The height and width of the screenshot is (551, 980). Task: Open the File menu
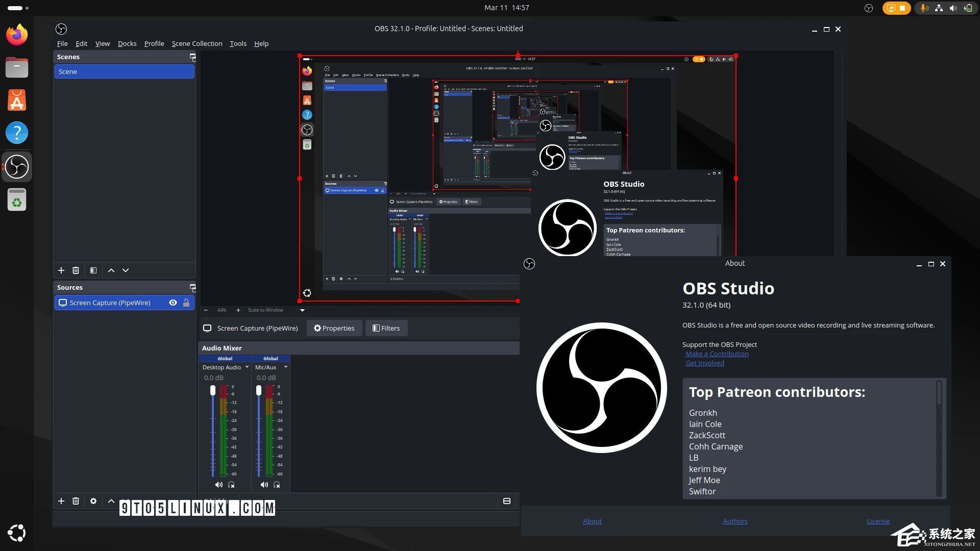pyautogui.click(x=62, y=44)
